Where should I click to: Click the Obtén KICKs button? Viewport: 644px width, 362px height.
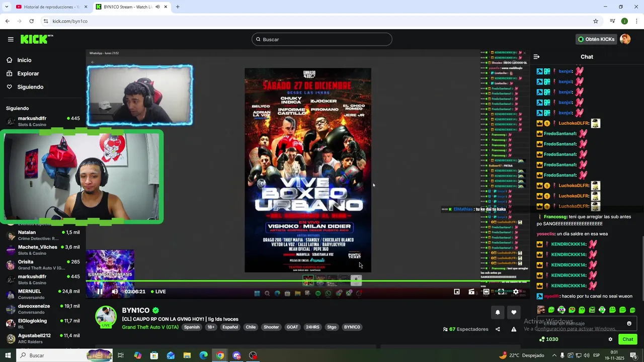coord(596,39)
